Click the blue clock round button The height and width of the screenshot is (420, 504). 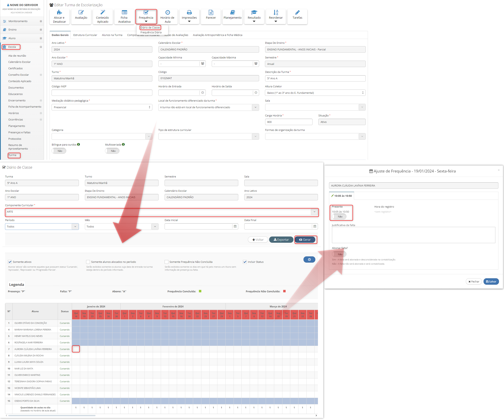click(309, 259)
